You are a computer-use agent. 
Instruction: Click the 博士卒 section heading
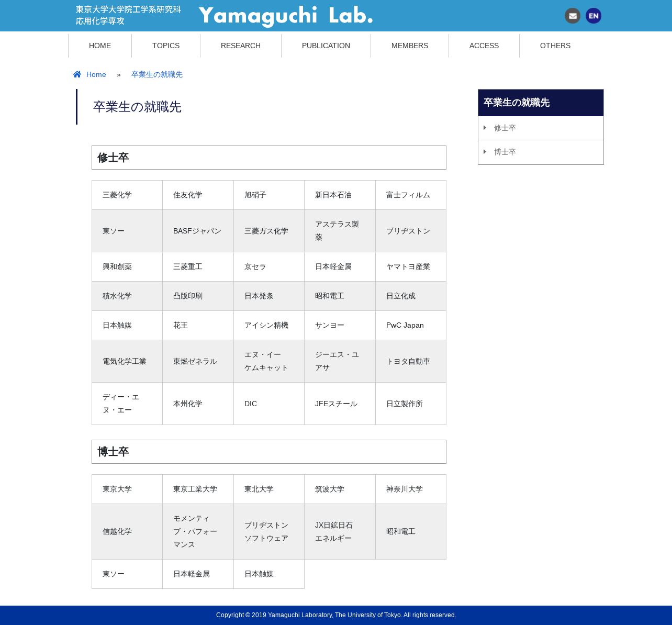pyautogui.click(x=269, y=452)
